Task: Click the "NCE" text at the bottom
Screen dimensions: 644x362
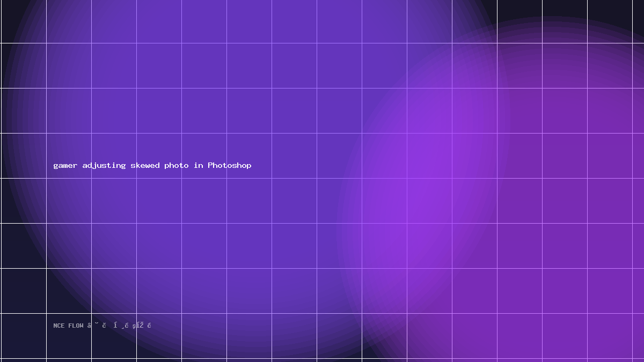Action: 59,326
